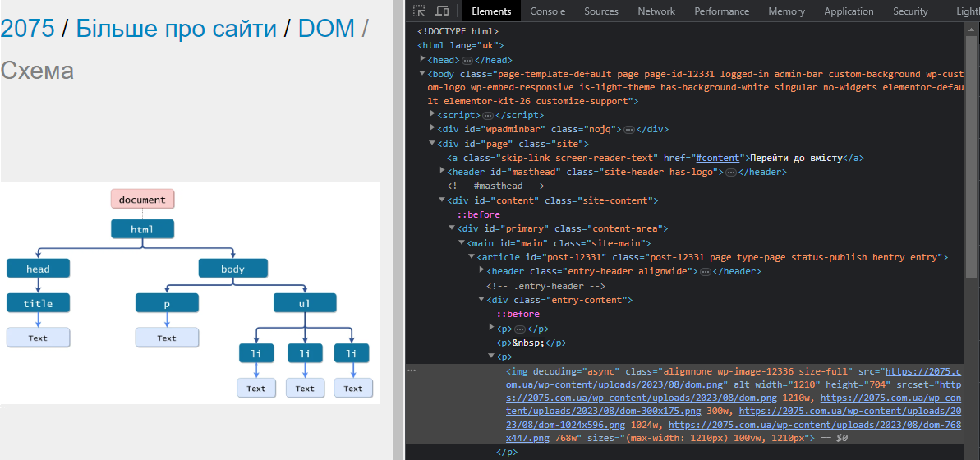The width and height of the screenshot is (980, 460).
Task: Click the 'Схема' breadcrumb text
Action: coord(37,71)
